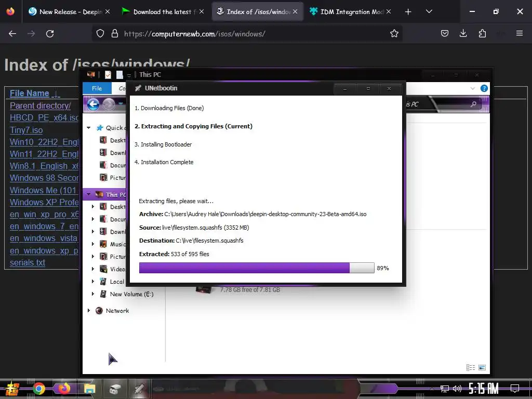
Task: Open the tracking protection shield icon
Action: coord(100,34)
